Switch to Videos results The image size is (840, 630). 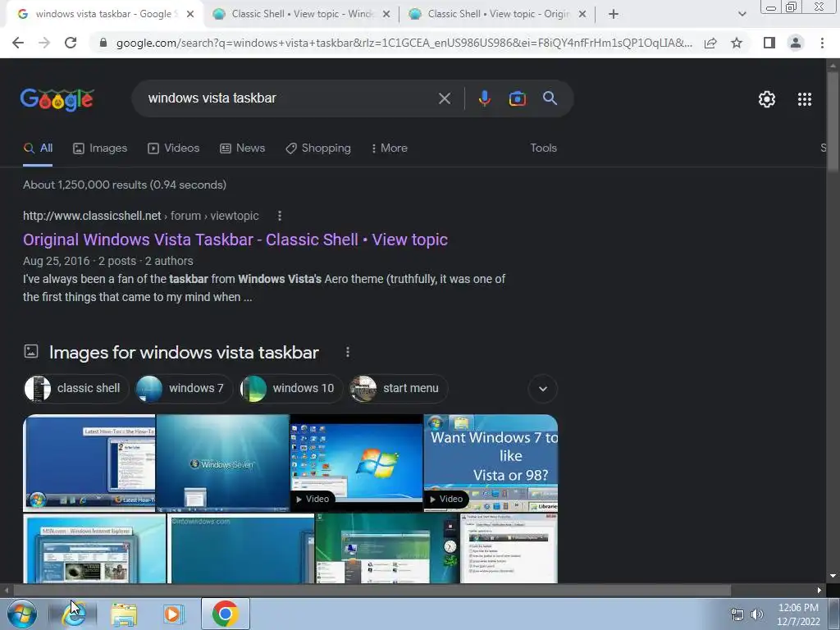174,148
